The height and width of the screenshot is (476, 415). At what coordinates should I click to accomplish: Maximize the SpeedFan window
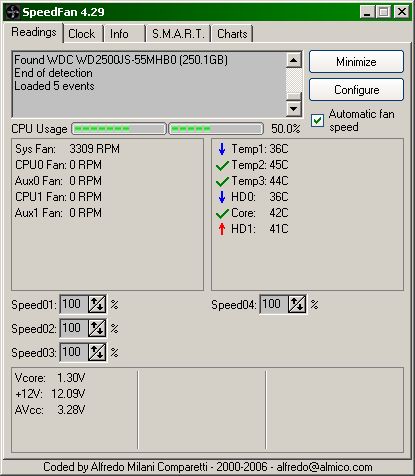384,12
